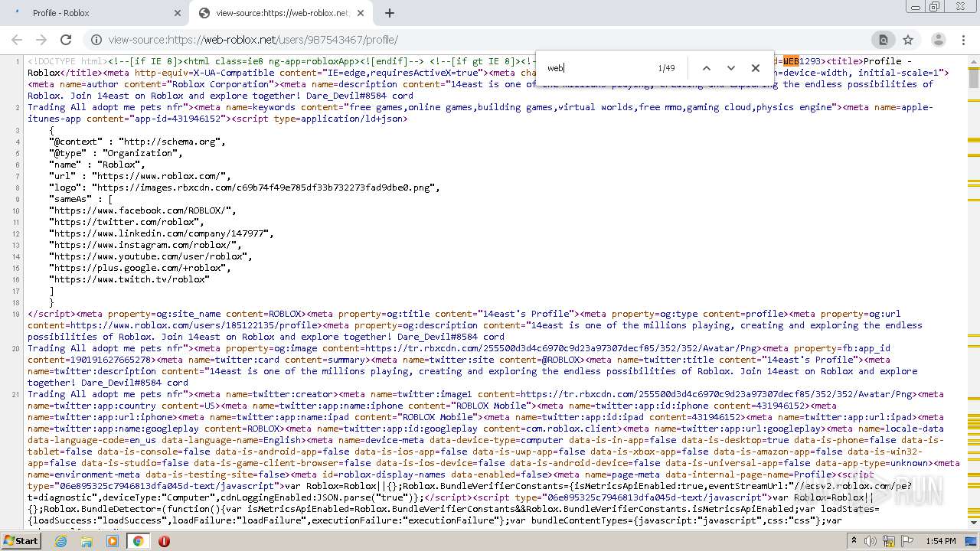Click the "name" : "Roblox" line
This screenshot has width=980, height=551.
97,165
